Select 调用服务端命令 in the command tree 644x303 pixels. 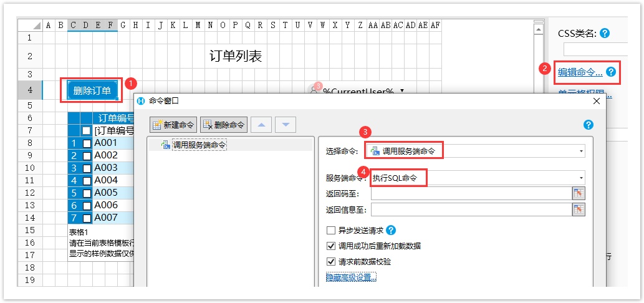click(x=199, y=145)
